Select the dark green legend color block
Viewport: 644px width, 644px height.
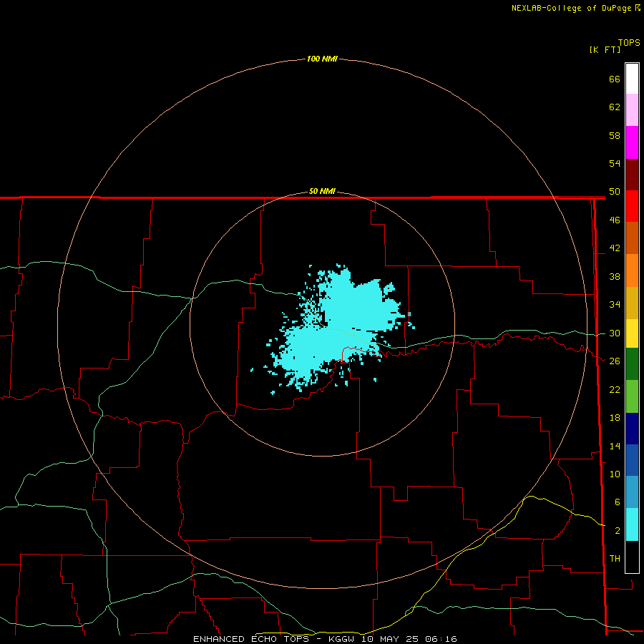point(632,364)
